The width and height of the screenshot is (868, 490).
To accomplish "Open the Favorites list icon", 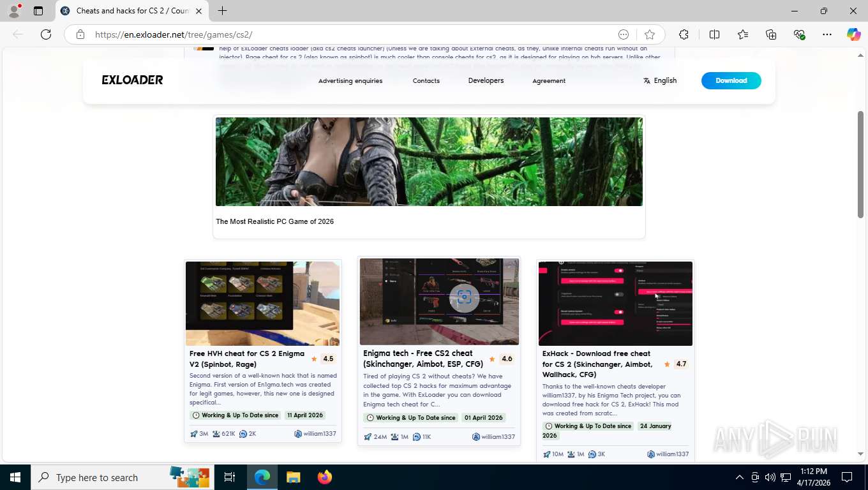I will tap(743, 34).
